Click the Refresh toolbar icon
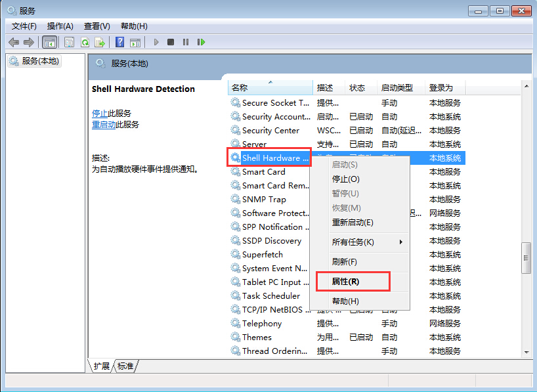 tap(85, 42)
